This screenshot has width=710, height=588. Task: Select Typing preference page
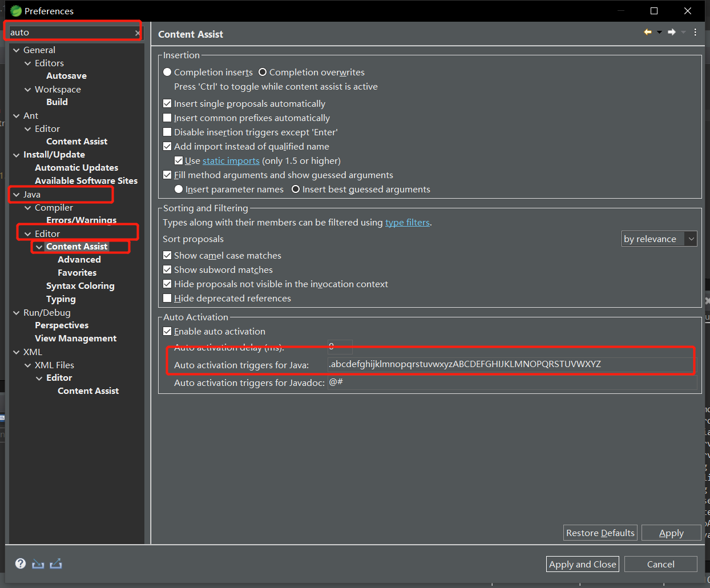click(61, 299)
